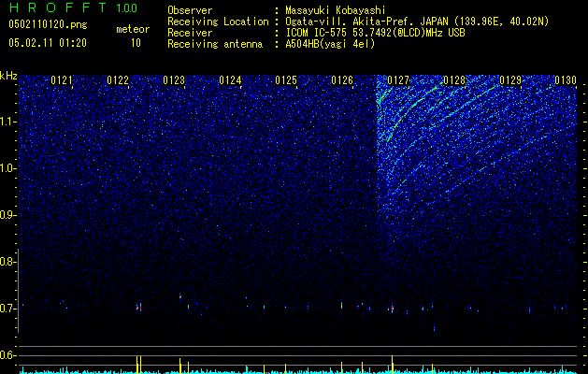Click the 0130 time marker
588x374 pixels.
566,80
